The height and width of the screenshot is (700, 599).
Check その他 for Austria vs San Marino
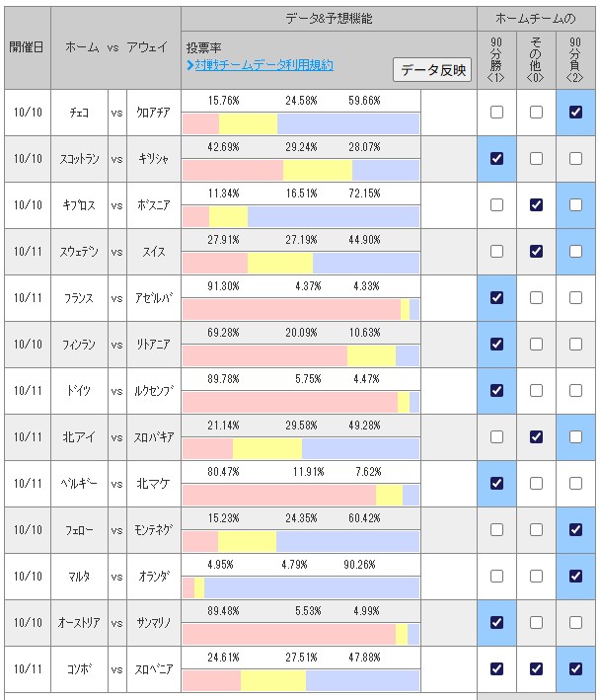click(x=536, y=623)
